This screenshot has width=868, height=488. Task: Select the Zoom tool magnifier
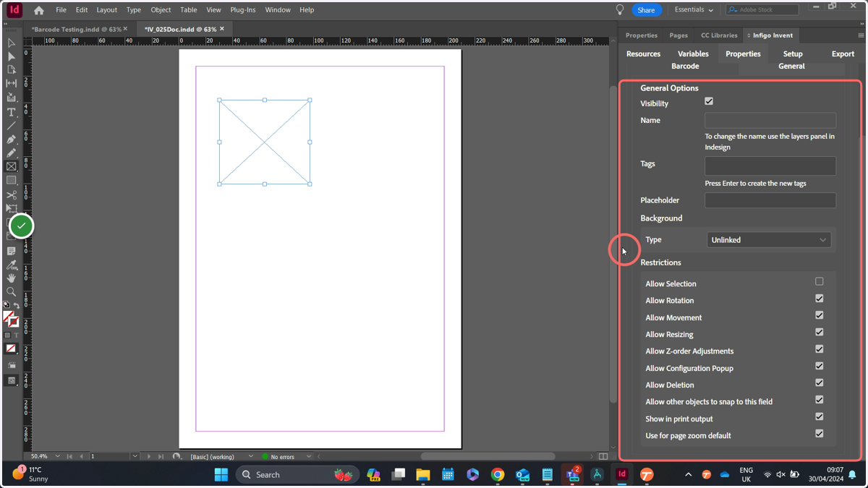point(12,292)
